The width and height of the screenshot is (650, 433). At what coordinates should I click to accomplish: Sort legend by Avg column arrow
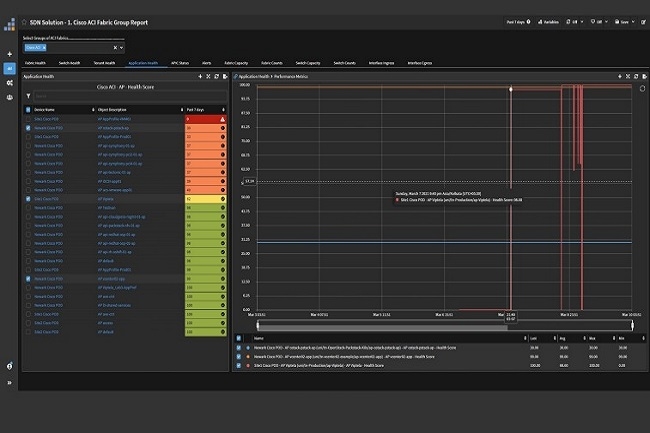[585, 338]
